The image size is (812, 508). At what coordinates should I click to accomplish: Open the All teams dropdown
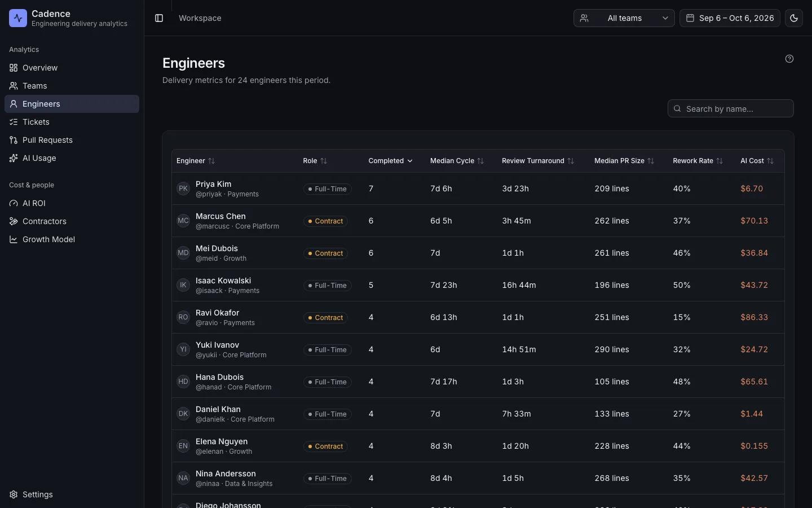(x=624, y=18)
